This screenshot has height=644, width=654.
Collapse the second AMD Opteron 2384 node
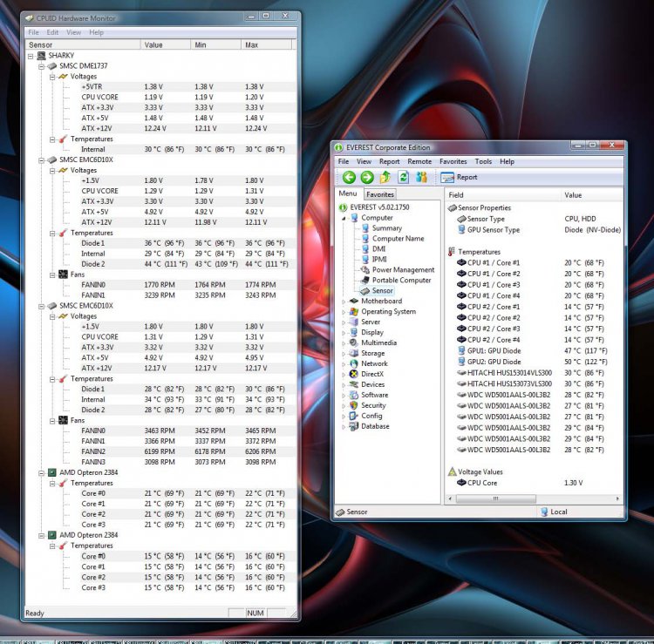click(x=41, y=535)
